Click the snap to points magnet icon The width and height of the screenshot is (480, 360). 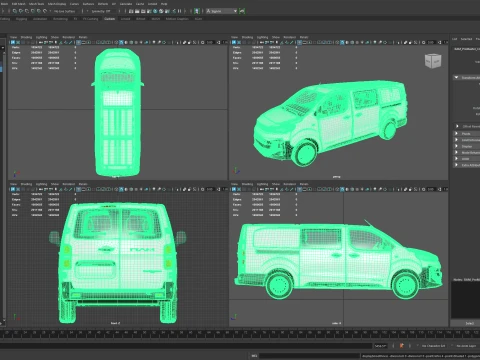[27, 11]
